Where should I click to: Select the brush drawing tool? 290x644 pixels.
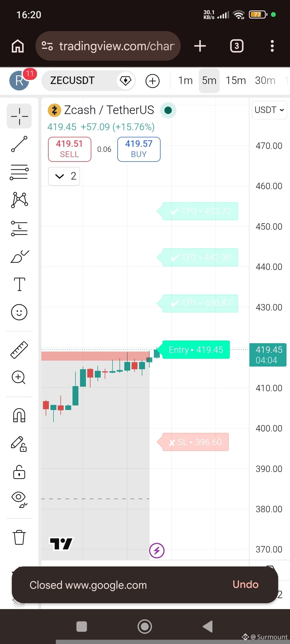tap(19, 256)
